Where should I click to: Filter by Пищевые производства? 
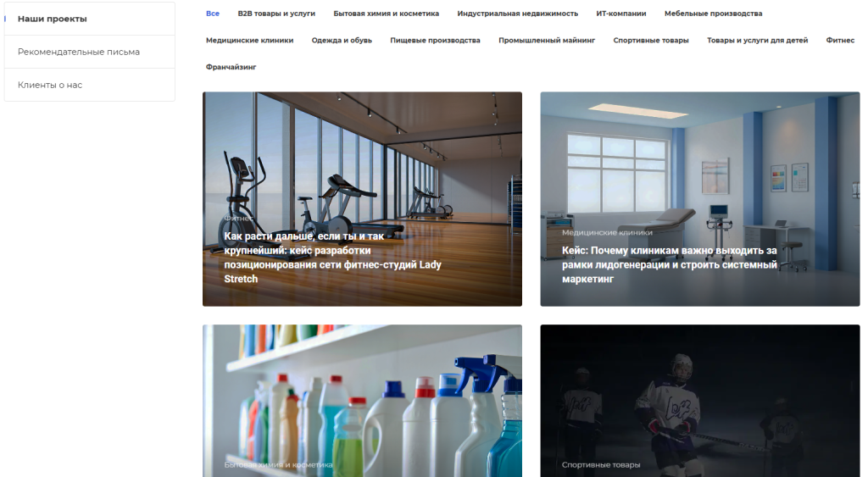435,41
